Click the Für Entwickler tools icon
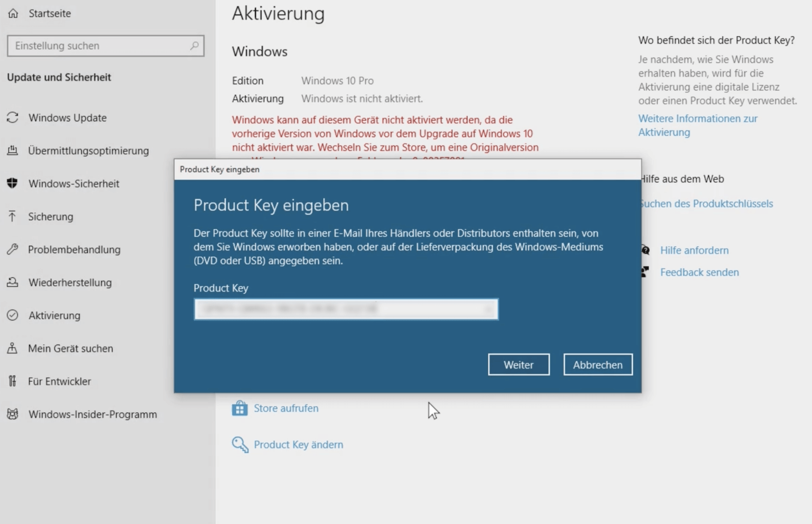 [x=12, y=381]
